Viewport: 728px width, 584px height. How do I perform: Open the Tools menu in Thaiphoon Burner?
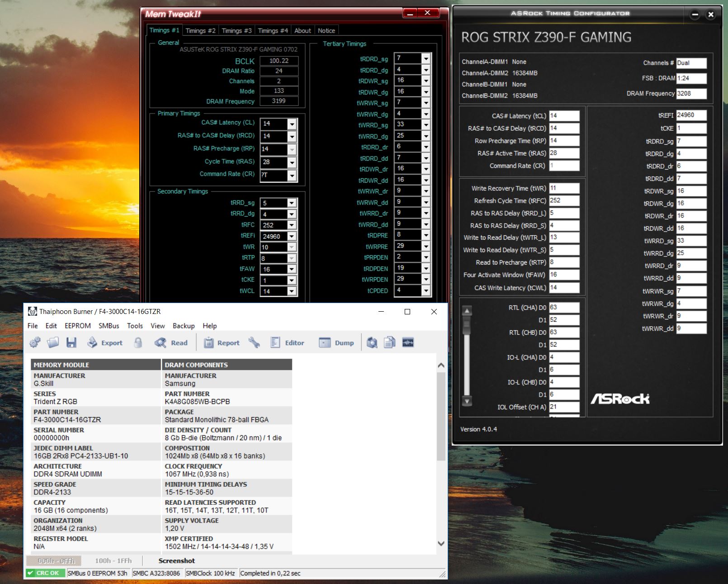click(135, 326)
